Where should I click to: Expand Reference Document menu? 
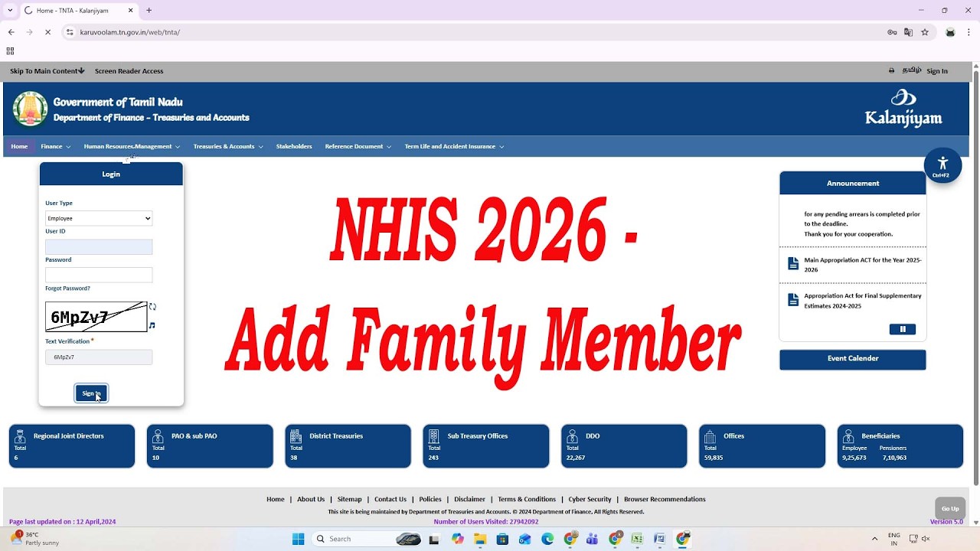[358, 146]
